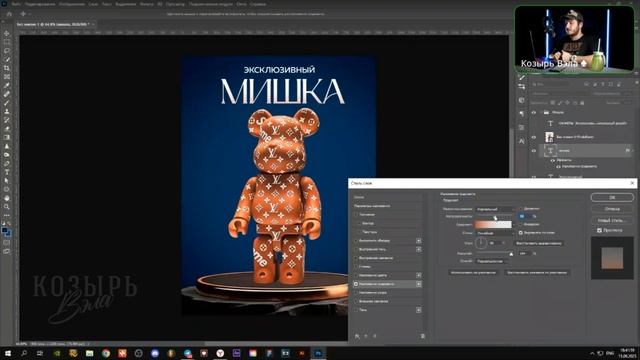This screenshot has height=360, width=640.
Task: Click Reset Alignment button
Action: point(539,243)
